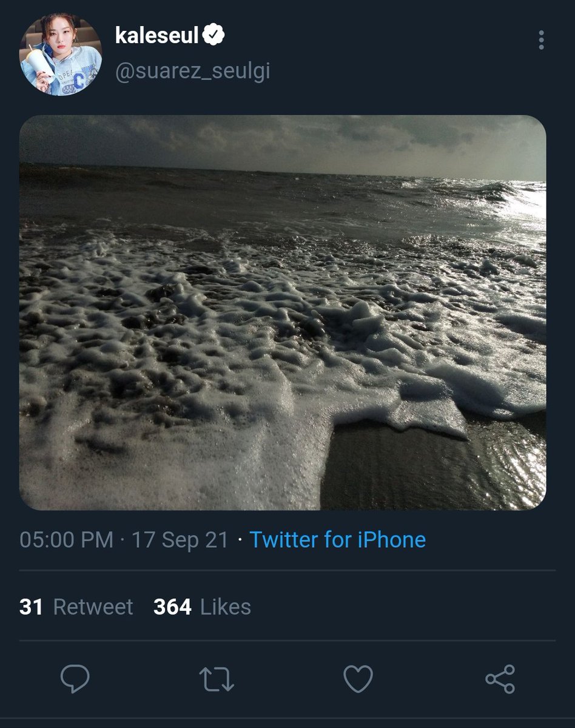This screenshot has width=575, height=728.
Task: Open the @suarez_seulgi handle
Action: [x=192, y=71]
